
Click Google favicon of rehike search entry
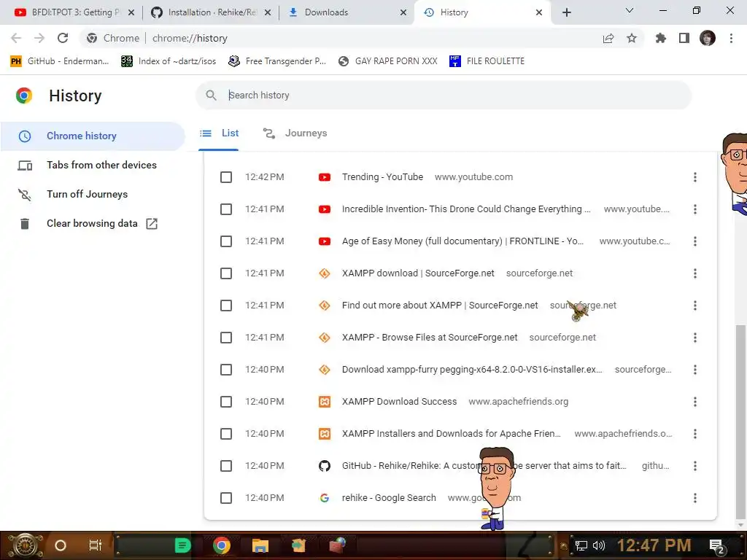325,498
